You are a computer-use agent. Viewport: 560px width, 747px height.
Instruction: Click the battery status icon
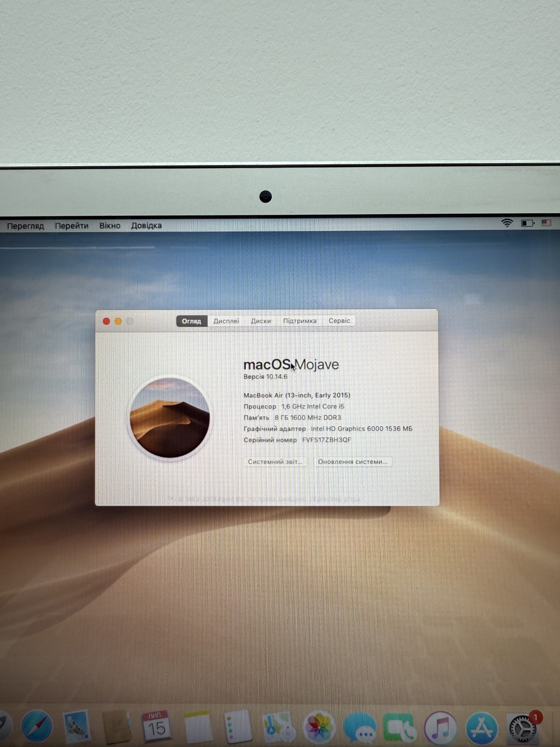click(x=528, y=223)
